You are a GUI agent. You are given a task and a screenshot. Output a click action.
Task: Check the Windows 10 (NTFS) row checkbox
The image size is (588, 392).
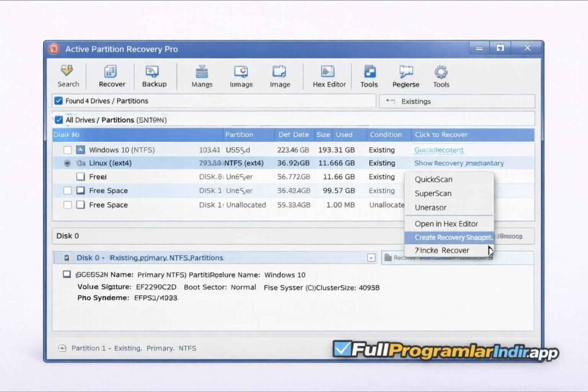(x=67, y=149)
